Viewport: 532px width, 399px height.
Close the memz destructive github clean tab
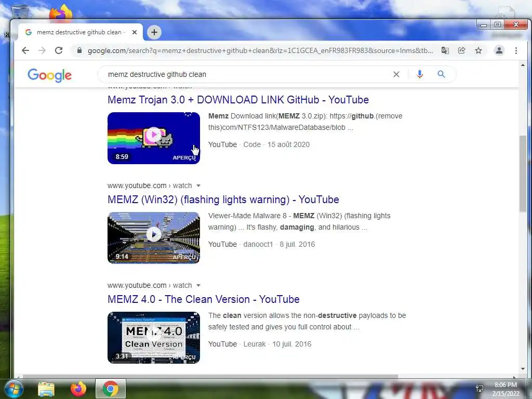tap(135, 32)
